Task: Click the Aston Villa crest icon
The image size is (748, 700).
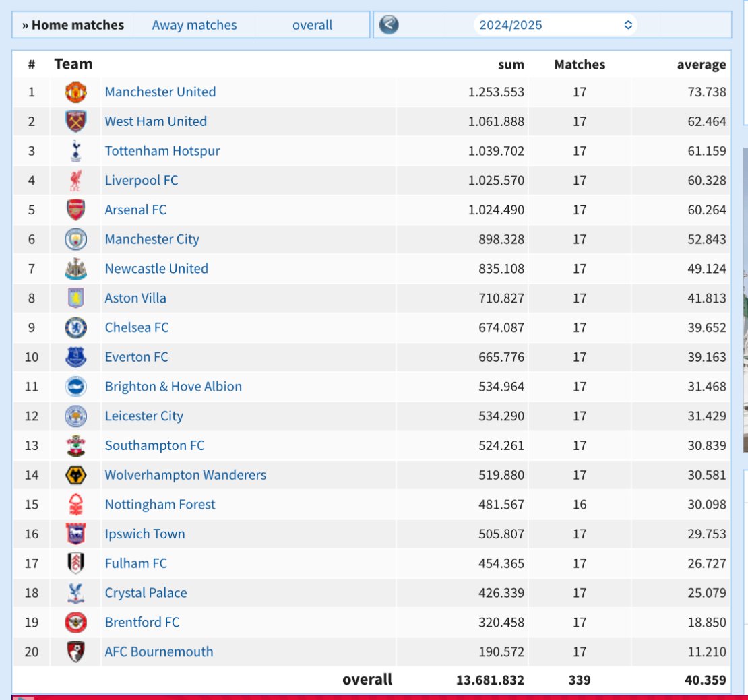Action: pyautogui.click(x=76, y=298)
